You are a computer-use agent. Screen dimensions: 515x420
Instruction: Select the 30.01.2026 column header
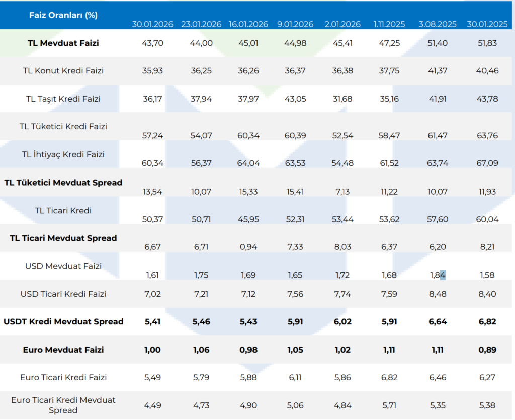click(152, 24)
